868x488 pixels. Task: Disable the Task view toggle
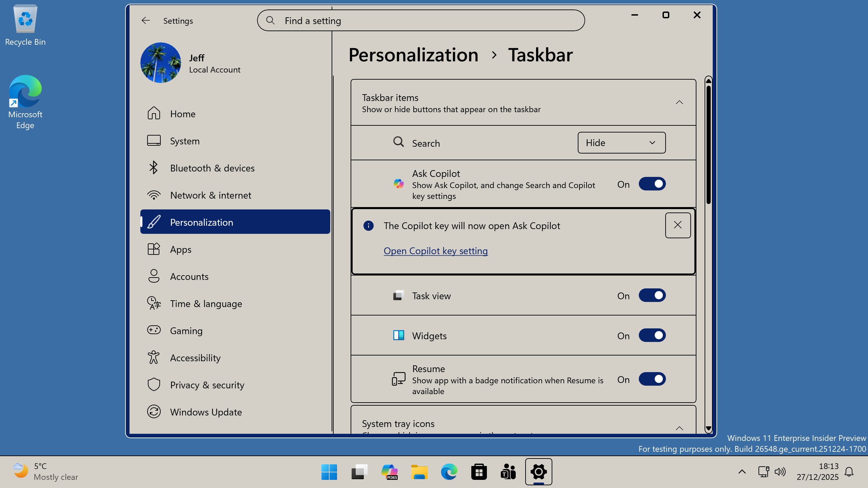(x=652, y=296)
